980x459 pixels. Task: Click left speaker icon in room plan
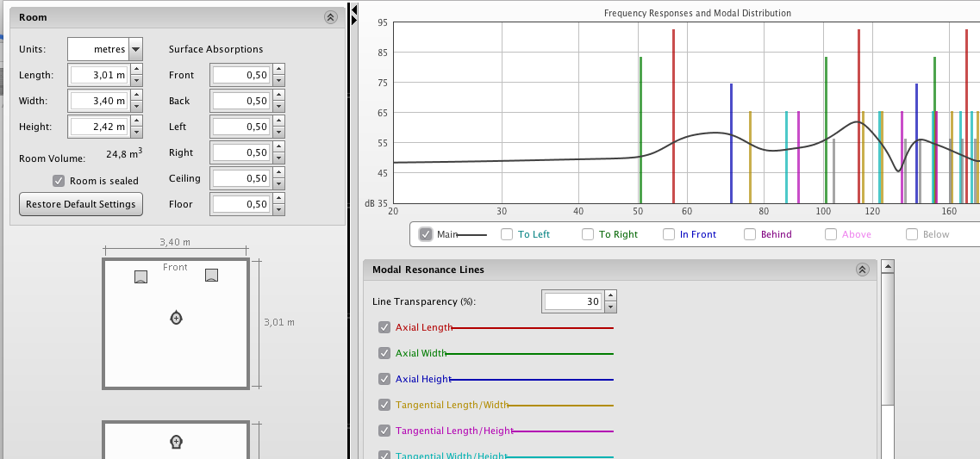142,276
